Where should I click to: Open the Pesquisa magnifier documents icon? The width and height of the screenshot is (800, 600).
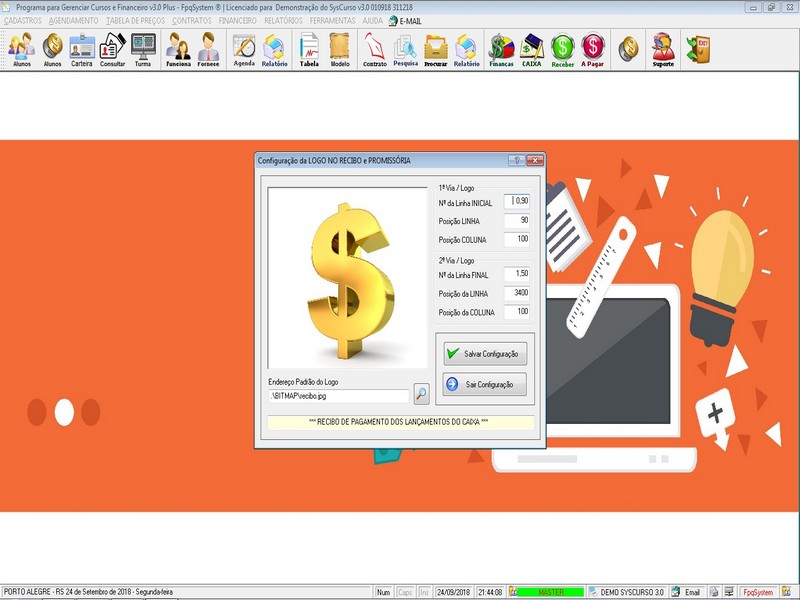tap(406, 49)
